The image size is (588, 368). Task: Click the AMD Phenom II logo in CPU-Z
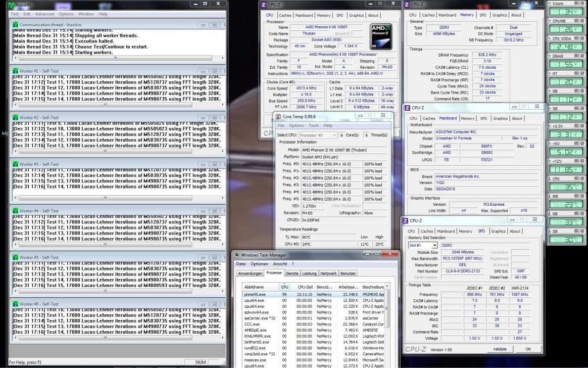pos(380,37)
